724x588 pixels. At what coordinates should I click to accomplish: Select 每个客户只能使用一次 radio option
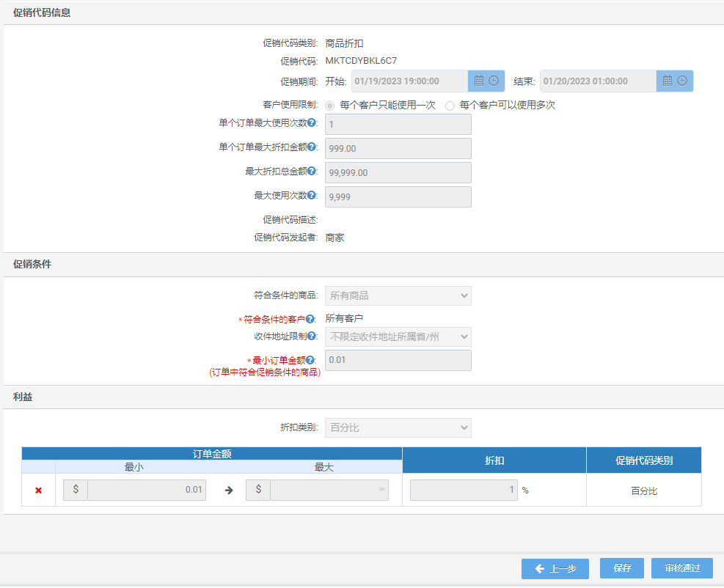click(330, 106)
